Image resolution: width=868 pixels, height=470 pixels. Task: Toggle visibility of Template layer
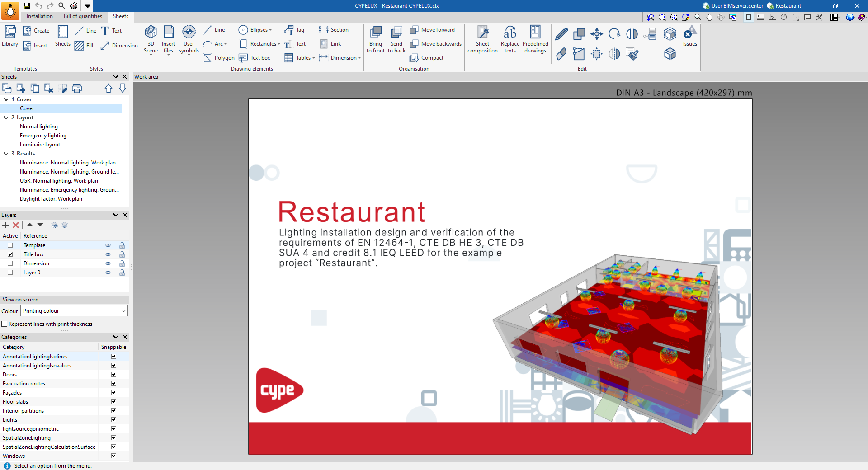(108, 245)
